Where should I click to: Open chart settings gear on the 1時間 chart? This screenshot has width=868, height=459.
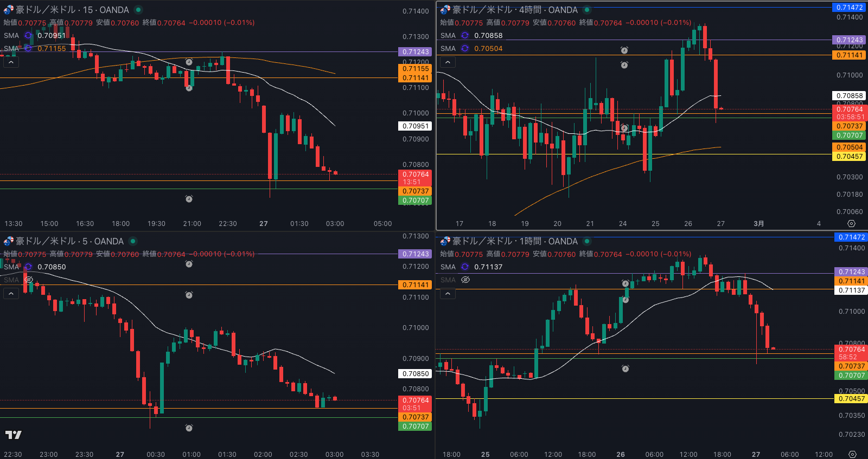(852, 455)
